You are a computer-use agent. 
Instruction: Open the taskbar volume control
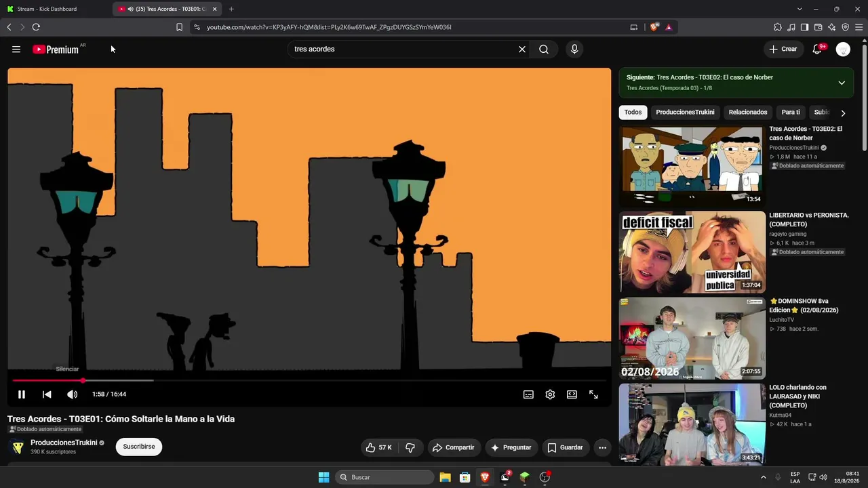pyautogui.click(x=823, y=477)
